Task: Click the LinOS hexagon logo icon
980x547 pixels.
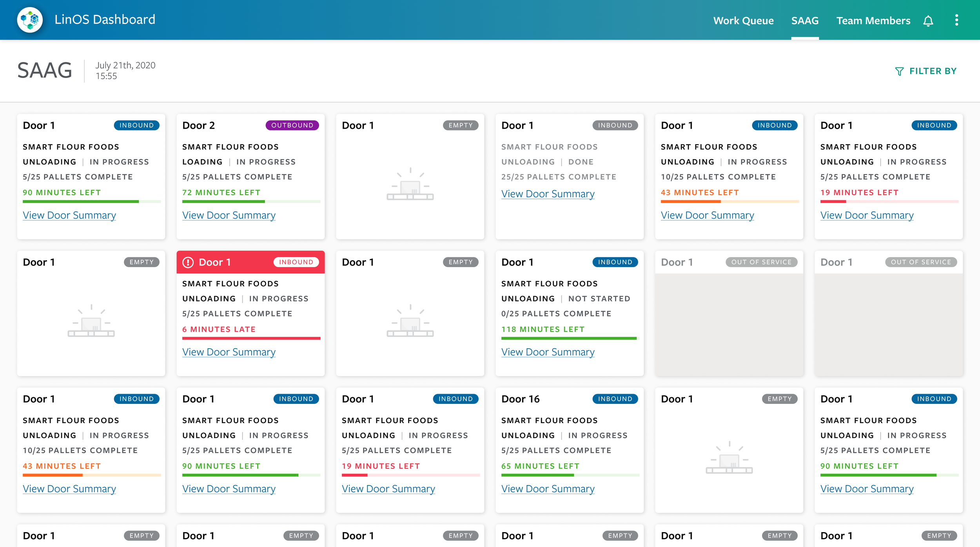Action: point(30,20)
